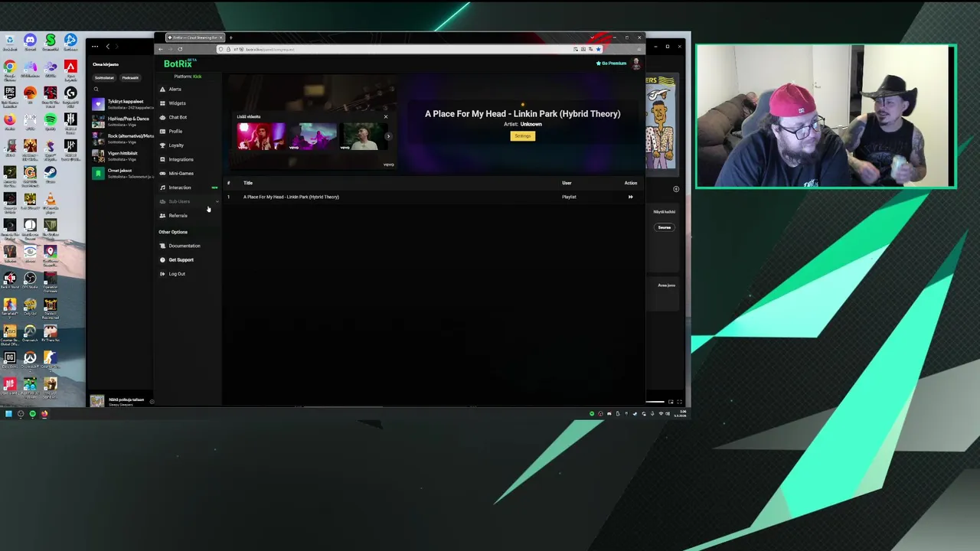
Task: Open Tykätyt kappaleet playlist in Spotify
Action: (122, 104)
